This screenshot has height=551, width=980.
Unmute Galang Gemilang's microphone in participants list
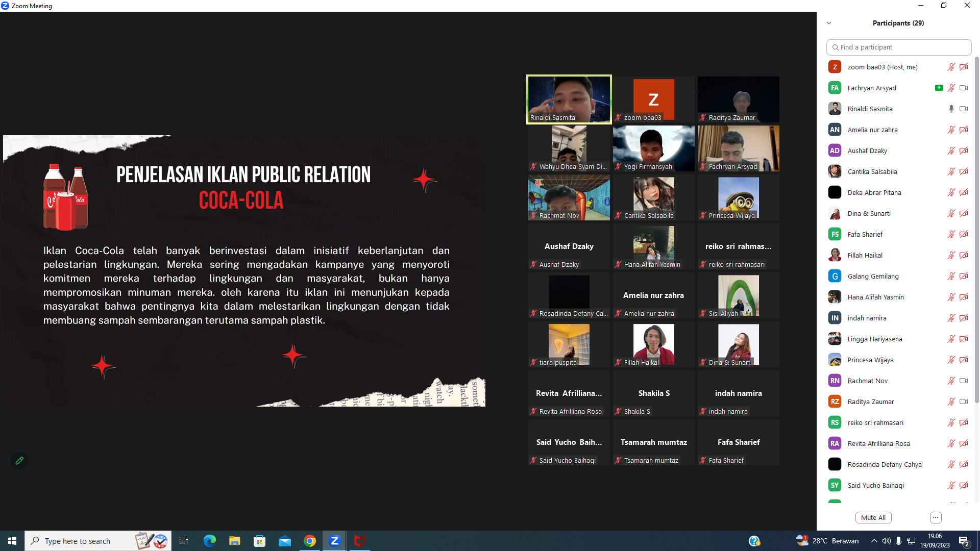[951, 276]
